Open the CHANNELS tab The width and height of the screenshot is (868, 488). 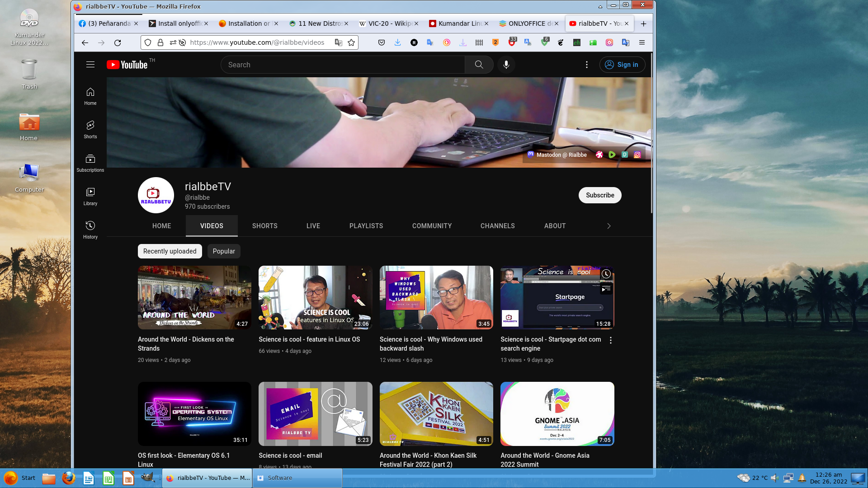(498, 226)
